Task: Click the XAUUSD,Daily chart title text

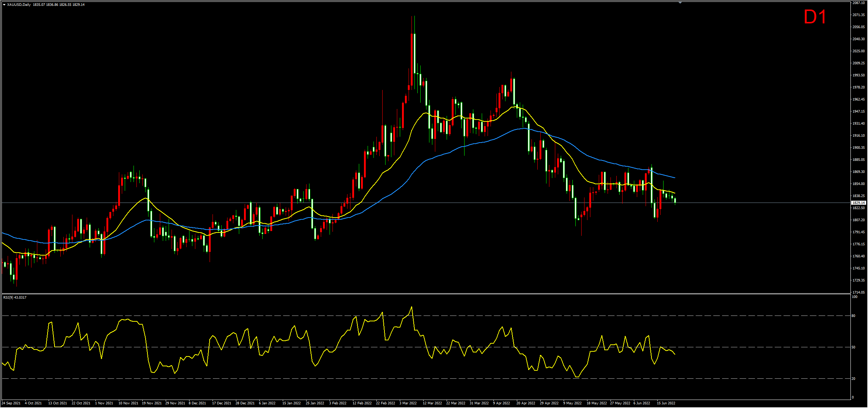Action: click(x=19, y=5)
